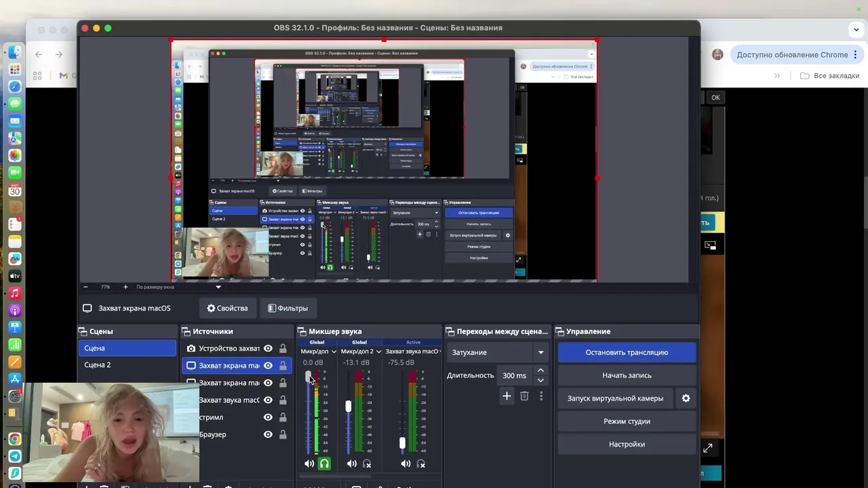The width and height of the screenshot is (868, 488).
Task: Open Music app from the macOS Dock
Action: pos(14,293)
